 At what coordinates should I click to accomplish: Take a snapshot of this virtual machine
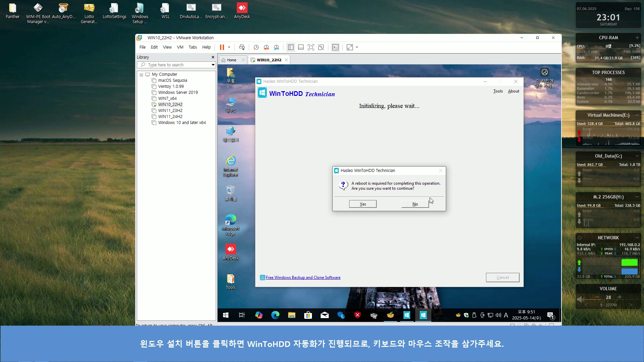click(x=256, y=47)
